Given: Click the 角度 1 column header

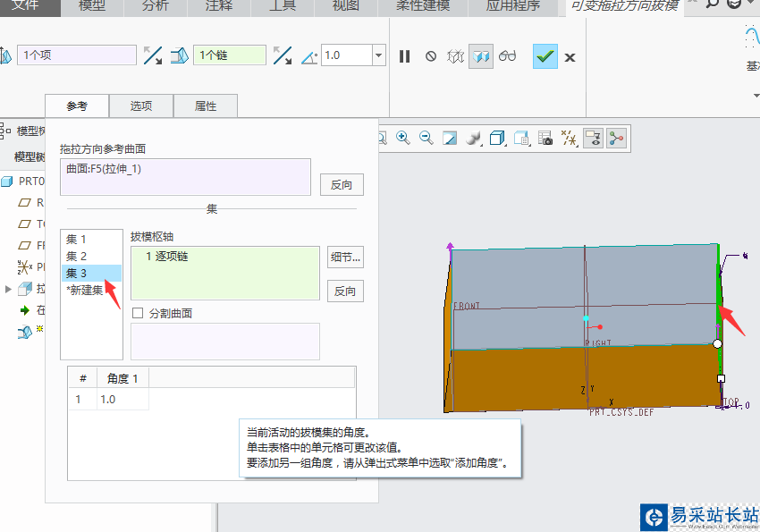Looking at the screenshot, I should pos(122,378).
